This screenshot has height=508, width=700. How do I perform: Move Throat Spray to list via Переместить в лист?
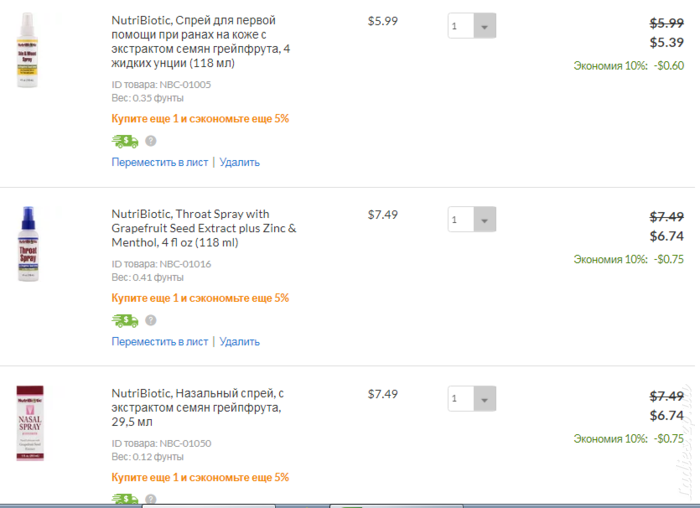(x=160, y=342)
